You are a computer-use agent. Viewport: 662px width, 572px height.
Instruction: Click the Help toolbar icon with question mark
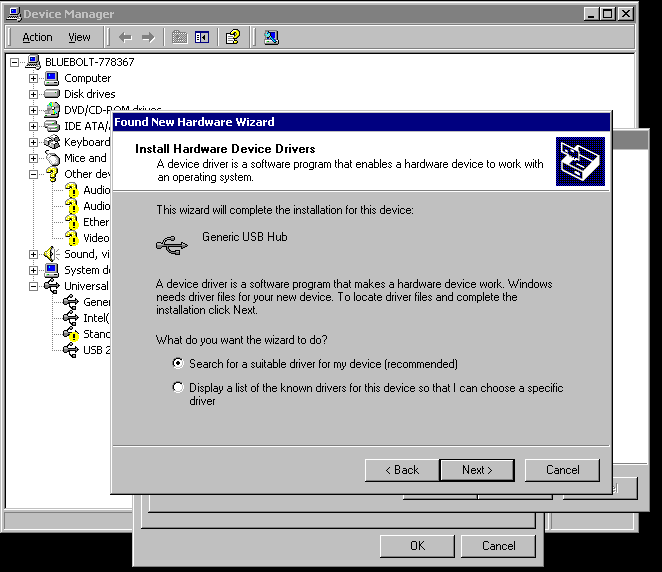(x=233, y=37)
